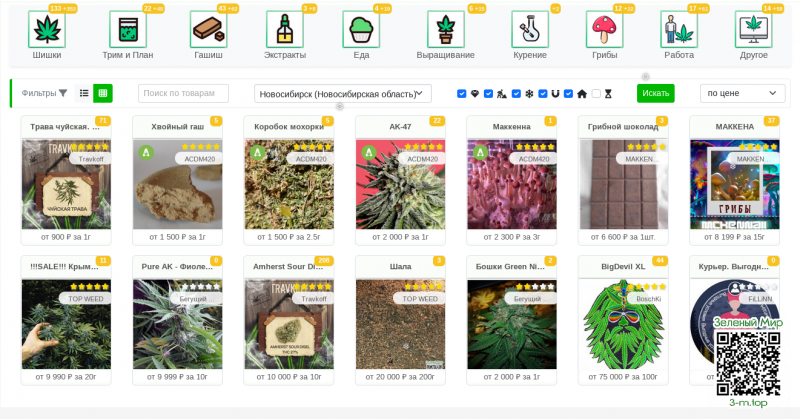The height and width of the screenshot is (419, 800).
Task: Open the Выращивание potted plant category
Action: [445, 30]
